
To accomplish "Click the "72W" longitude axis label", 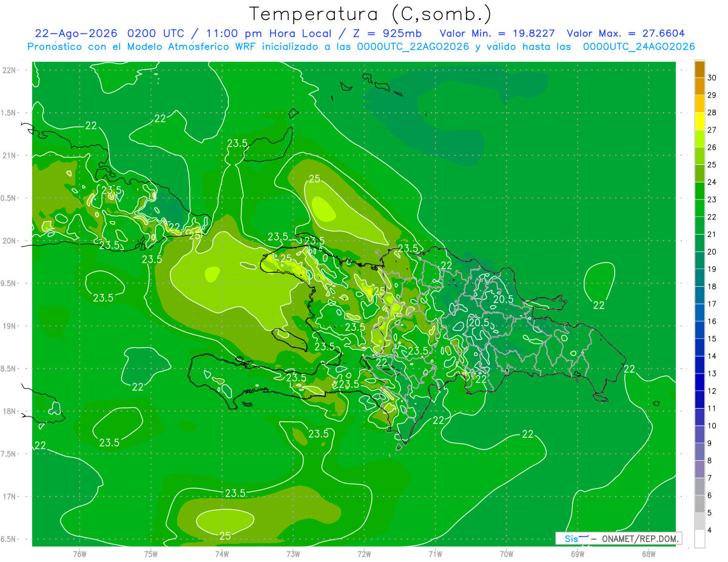I will 364,554.
